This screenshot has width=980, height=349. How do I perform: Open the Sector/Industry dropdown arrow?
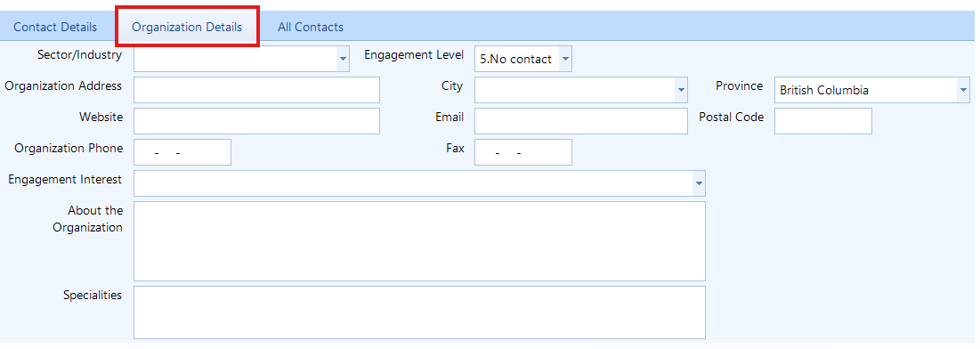343,59
